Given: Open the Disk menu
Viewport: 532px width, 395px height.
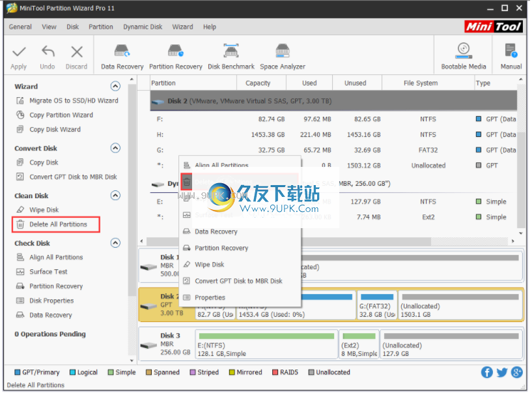Looking at the screenshot, I should pyautogui.click(x=73, y=27).
